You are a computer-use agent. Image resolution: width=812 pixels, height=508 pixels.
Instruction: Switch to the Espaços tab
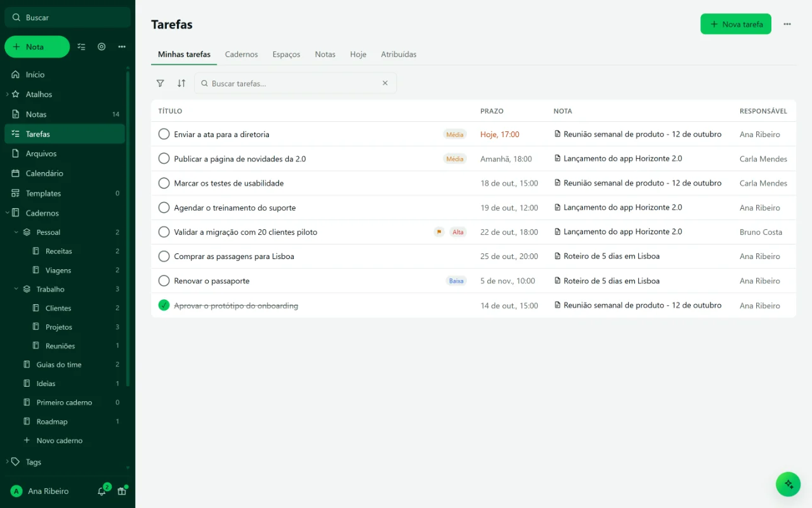pos(286,55)
